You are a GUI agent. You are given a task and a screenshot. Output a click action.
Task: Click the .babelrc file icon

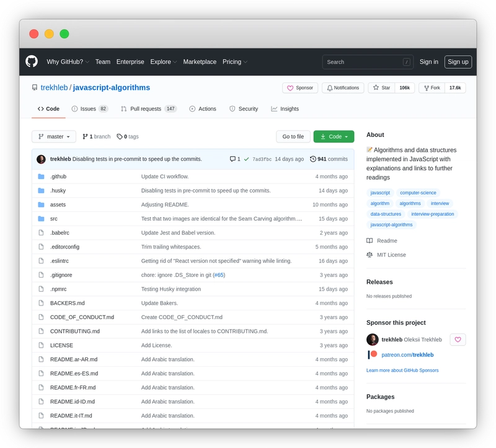[41, 233]
